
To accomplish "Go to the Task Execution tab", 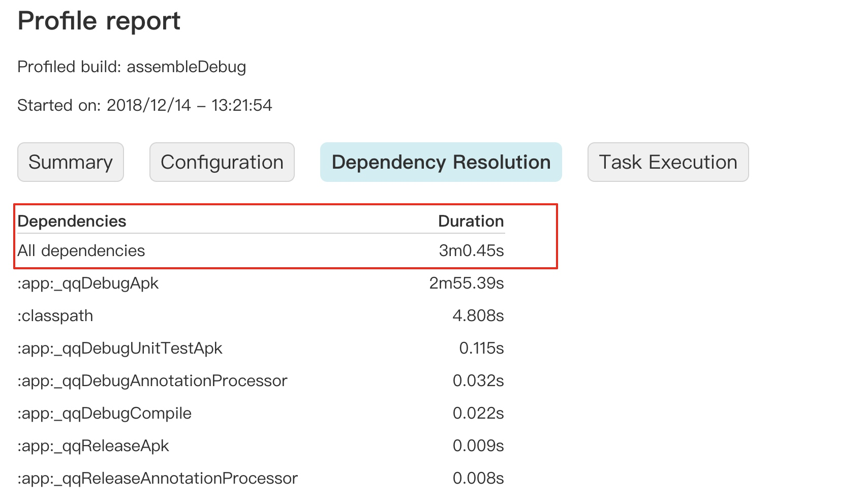I will (668, 162).
